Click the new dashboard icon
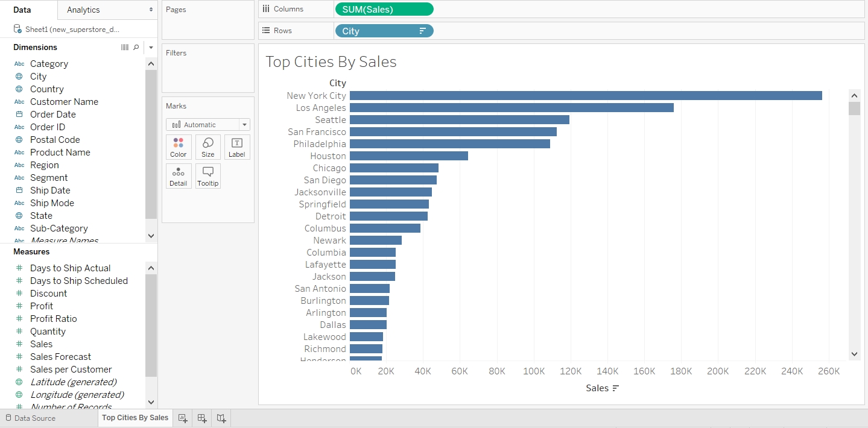Screen dimensions: 868x428 coord(202,418)
